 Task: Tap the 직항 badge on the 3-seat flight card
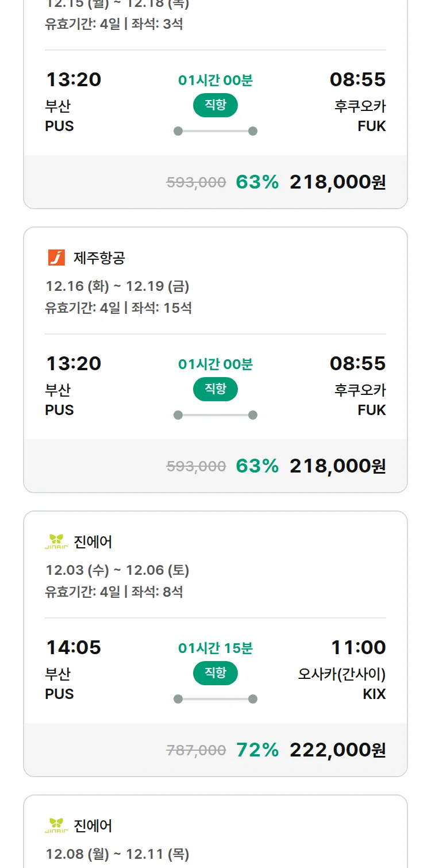point(215,105)
